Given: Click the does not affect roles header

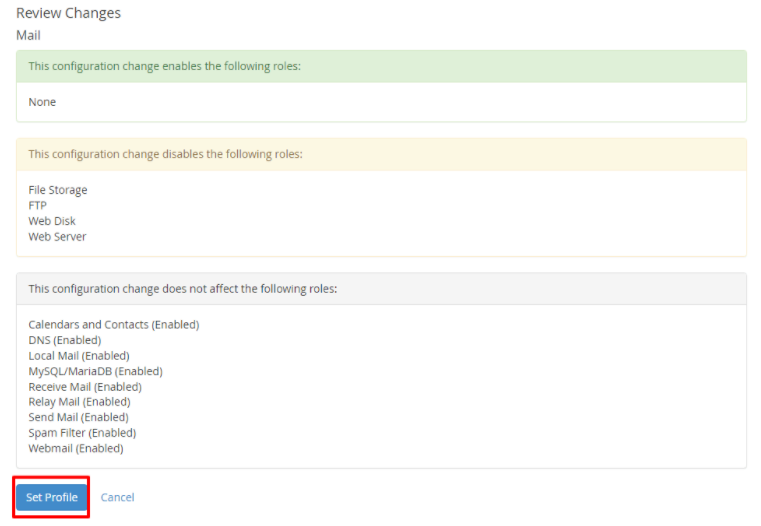Looking at the screenshot, I should tap(381, 289).
